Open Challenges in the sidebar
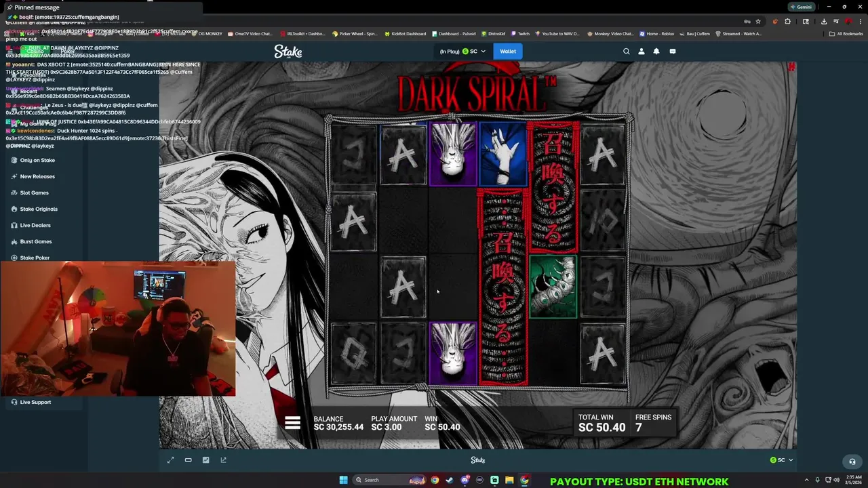Image resolution: width=868 pixels, height=488 pixels. [x=34, y=107]
